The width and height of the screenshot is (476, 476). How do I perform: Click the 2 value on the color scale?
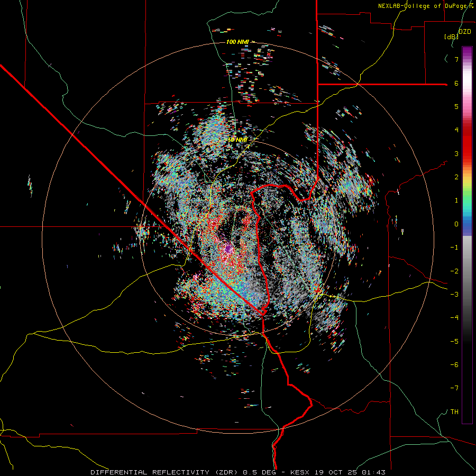click(456, 177)
